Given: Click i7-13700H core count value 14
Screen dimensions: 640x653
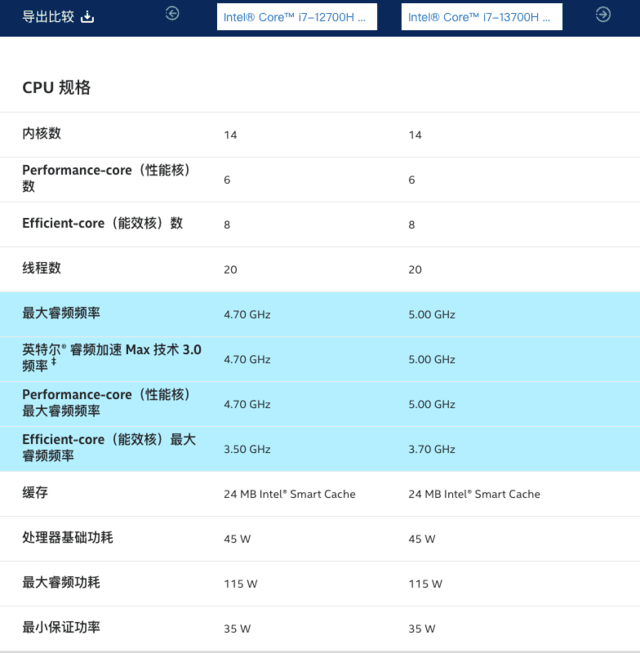Looking at the screenshot, I should coord(415,135).
